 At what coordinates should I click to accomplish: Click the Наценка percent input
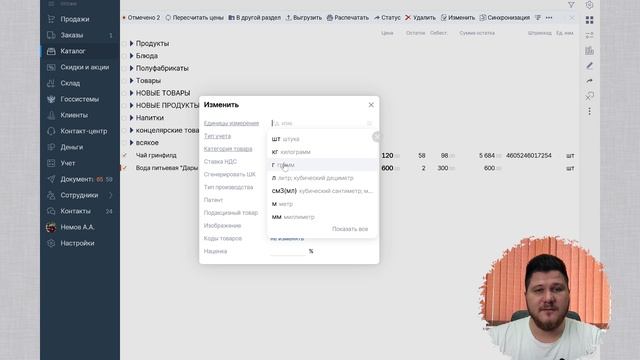288,251
